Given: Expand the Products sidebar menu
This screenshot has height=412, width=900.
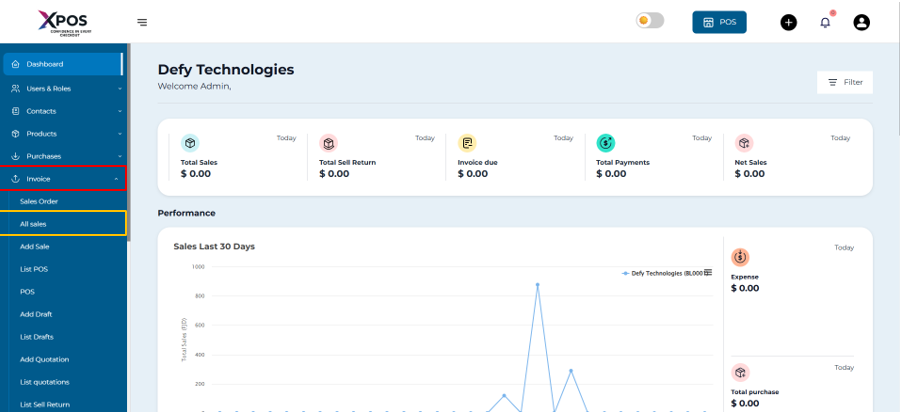Looking at the screenshot, I should tap(64, 133).
